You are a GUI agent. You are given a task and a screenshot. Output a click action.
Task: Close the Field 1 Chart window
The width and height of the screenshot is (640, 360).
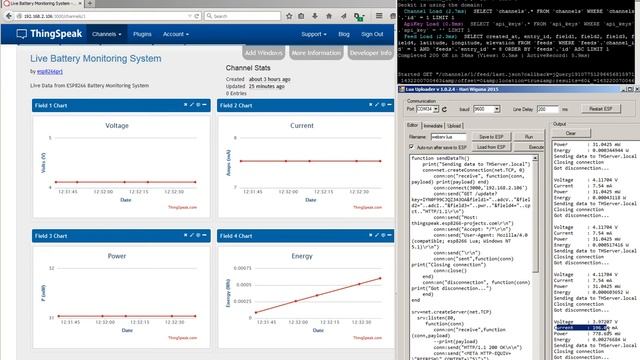(185, 105)
